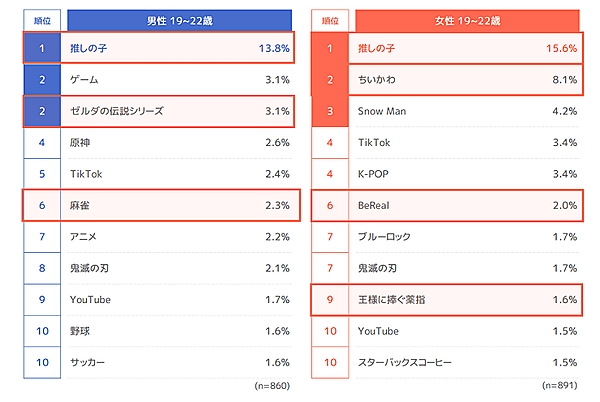Click the female column 順位 header

point(331,19)
